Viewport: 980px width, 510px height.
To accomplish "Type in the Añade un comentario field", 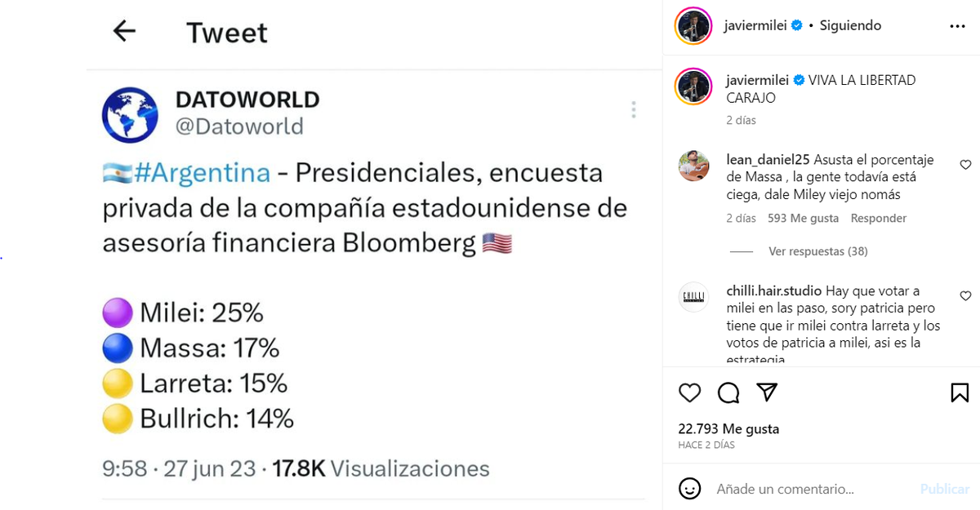I will pos(808,489).
